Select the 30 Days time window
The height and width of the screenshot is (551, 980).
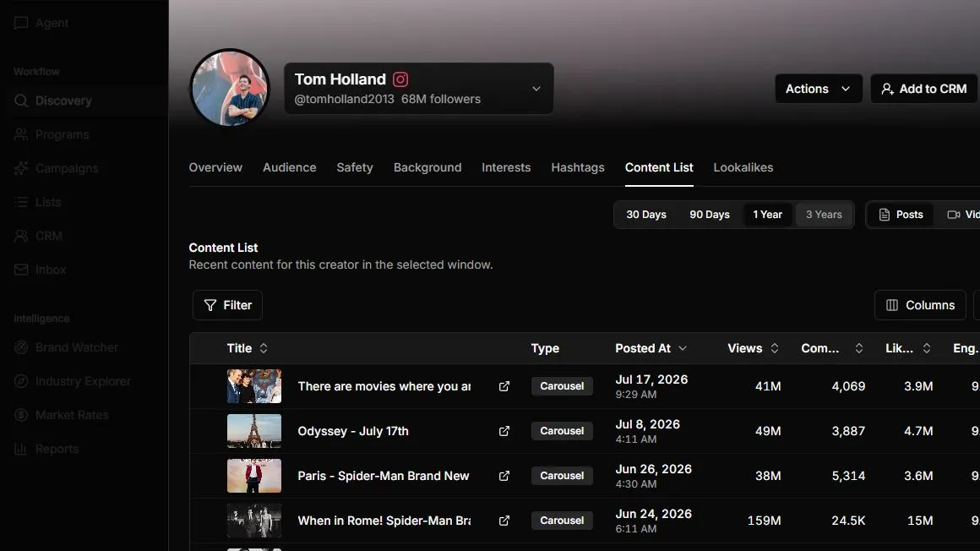(646, 215)
